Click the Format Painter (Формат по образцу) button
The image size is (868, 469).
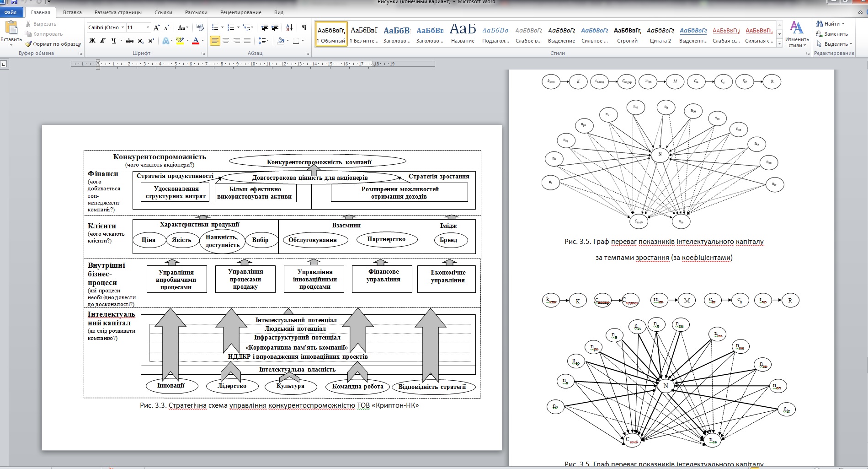pyautogui.click(x=53, y=44)
